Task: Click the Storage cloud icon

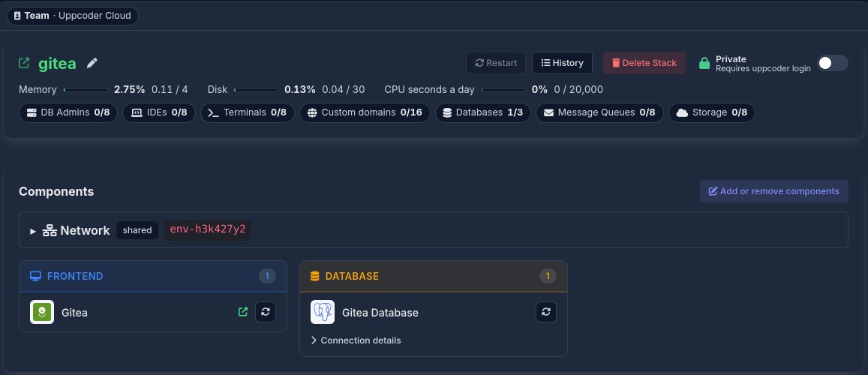Action: 682,112
